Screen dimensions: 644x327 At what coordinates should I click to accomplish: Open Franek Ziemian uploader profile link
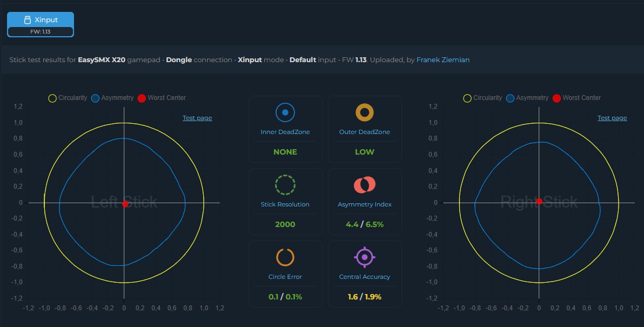(x=443, y=59)
